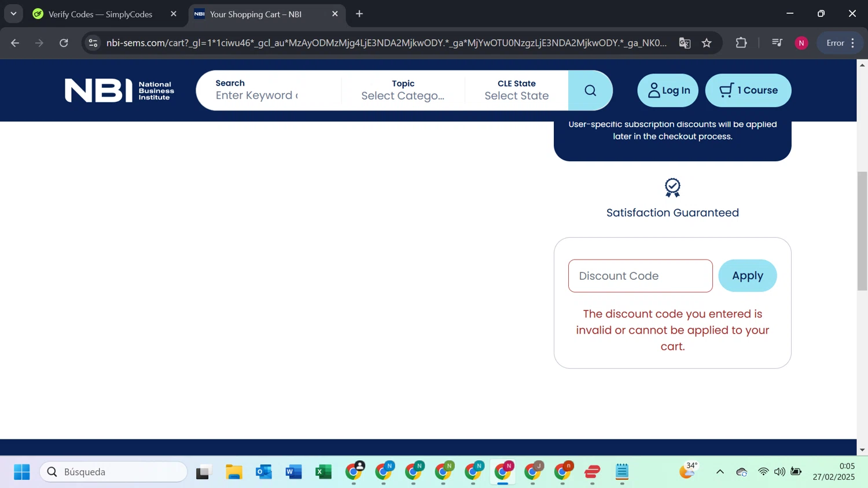
Task: Select the Your Shopping Cart – NBI tab
Action: (x=256, y=14)
